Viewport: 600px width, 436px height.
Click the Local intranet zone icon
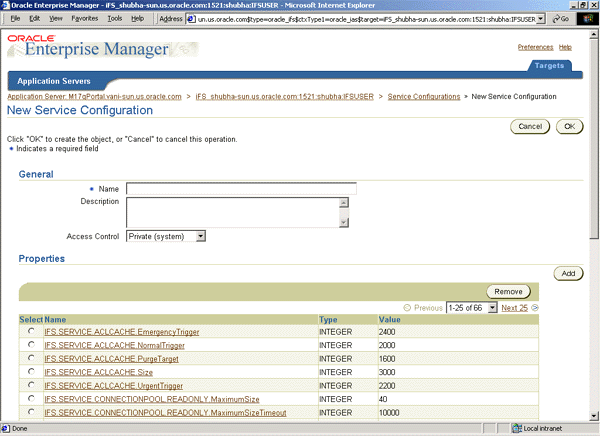517,428
